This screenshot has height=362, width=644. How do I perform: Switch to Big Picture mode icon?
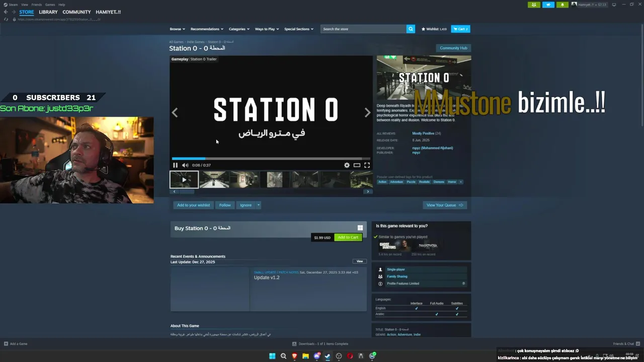[x=614, y=5]
